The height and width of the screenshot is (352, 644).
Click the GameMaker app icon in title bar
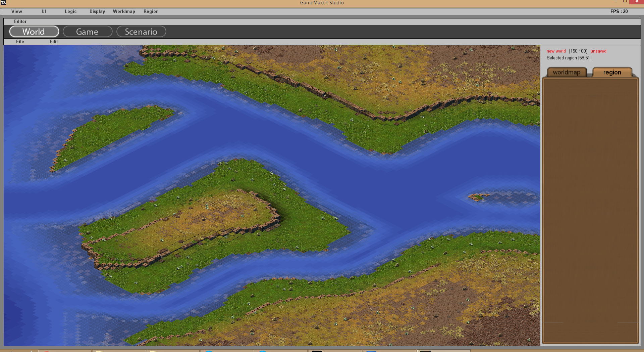tap(3, 2)
